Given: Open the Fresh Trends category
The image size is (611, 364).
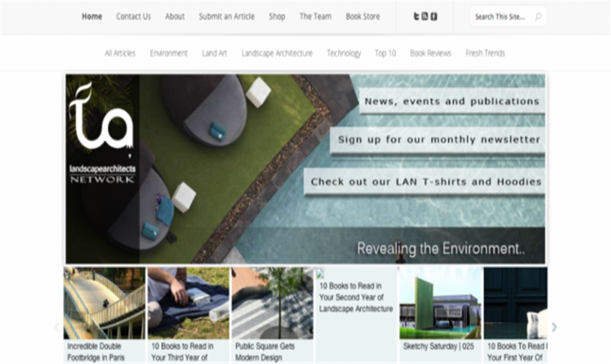Looking at the screenshot, I should pos(485,53).
